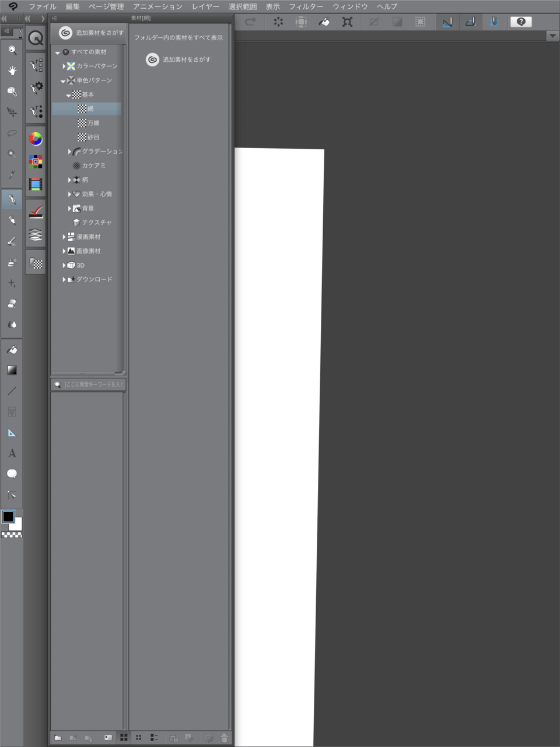Open the Animation Cels film icon
The width and height of the screenshot is (560, 747).
(36, 184)
